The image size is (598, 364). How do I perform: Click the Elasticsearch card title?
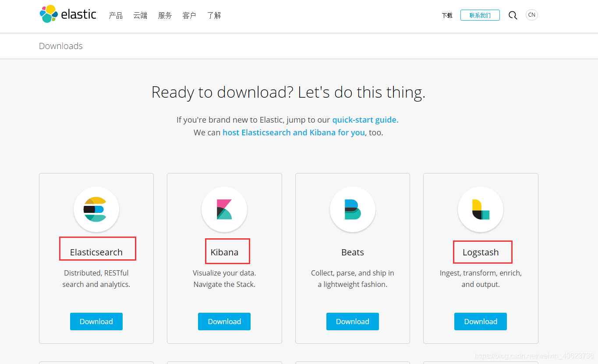[96, 252]
